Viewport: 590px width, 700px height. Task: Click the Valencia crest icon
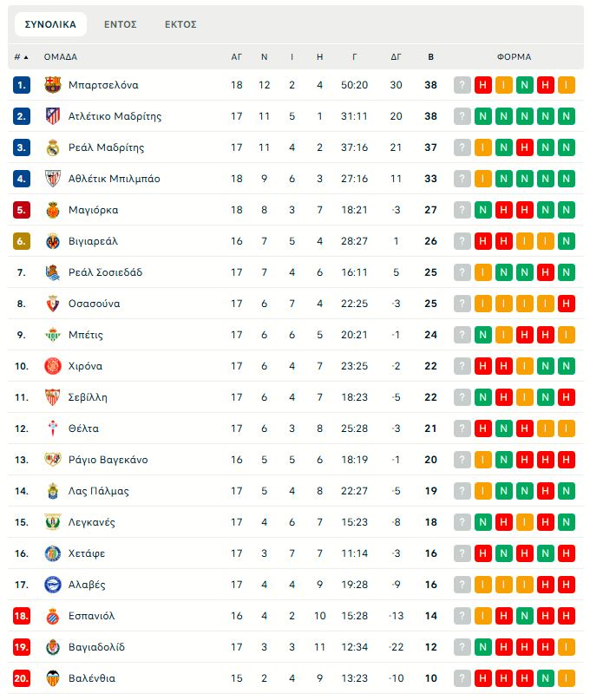pyautogui.click(x=53, y=678)
